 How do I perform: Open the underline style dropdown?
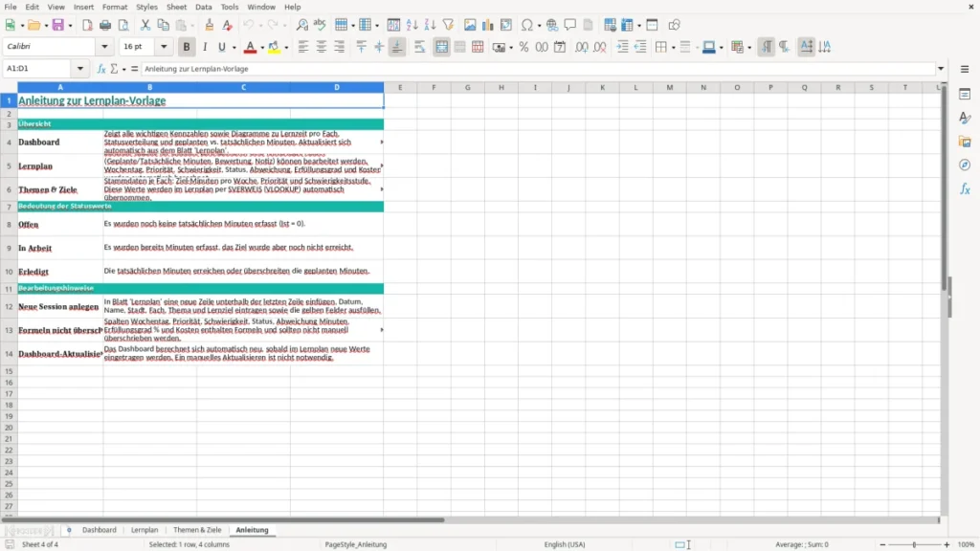[234, 48]
